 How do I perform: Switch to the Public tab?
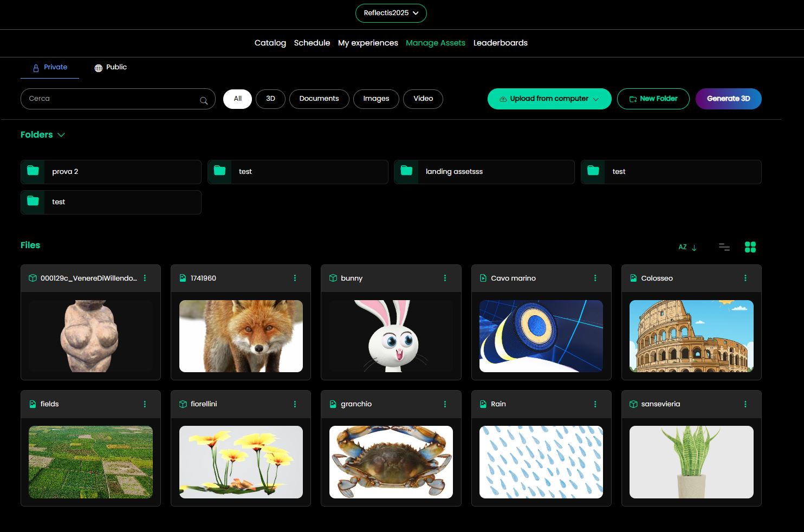point(111,67)
